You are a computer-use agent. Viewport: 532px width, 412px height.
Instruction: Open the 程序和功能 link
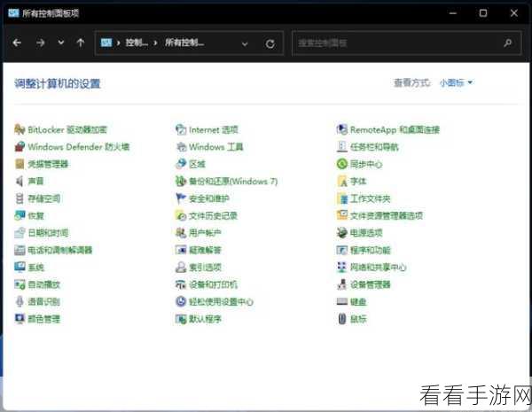(370, 250)
